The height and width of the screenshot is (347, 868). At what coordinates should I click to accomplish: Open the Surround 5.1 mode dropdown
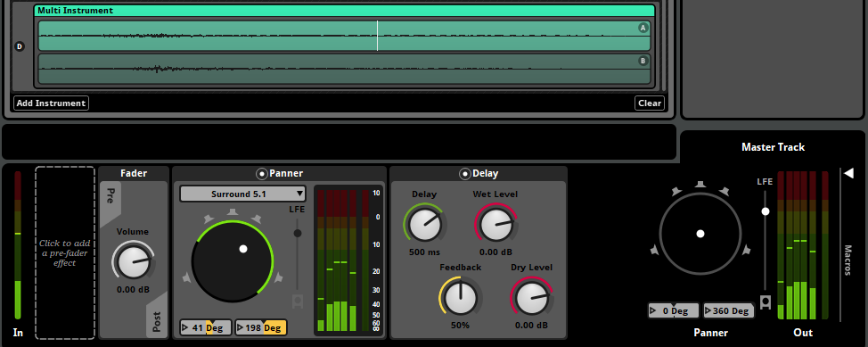[242, 194]
